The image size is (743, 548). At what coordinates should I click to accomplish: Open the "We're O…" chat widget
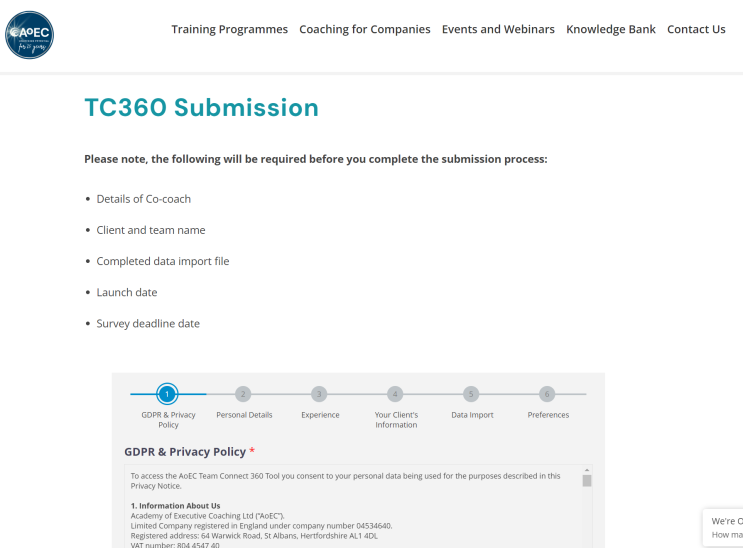coord(726,527)
